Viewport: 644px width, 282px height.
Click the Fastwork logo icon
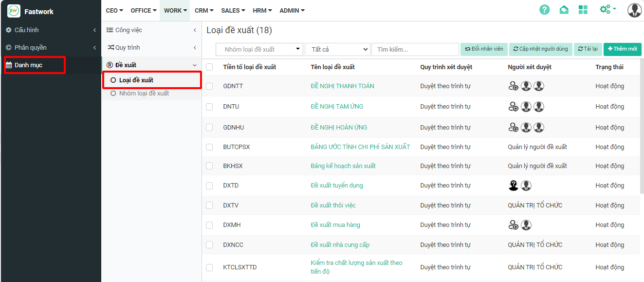14,11
